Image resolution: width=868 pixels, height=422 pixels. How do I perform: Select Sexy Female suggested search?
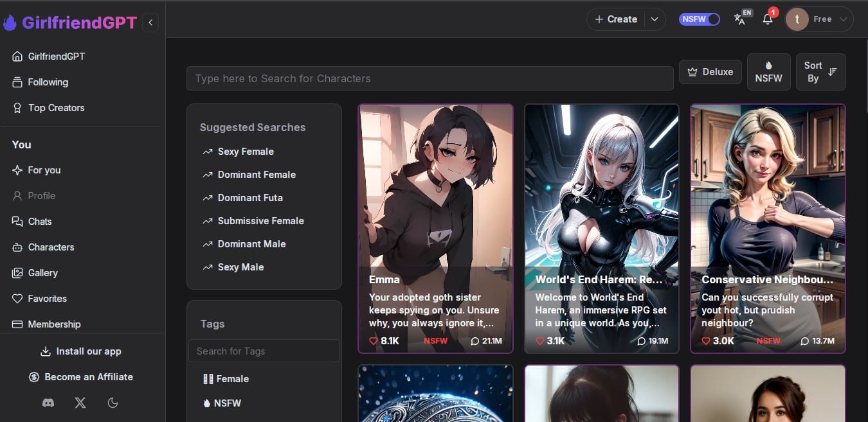(239, 152)
